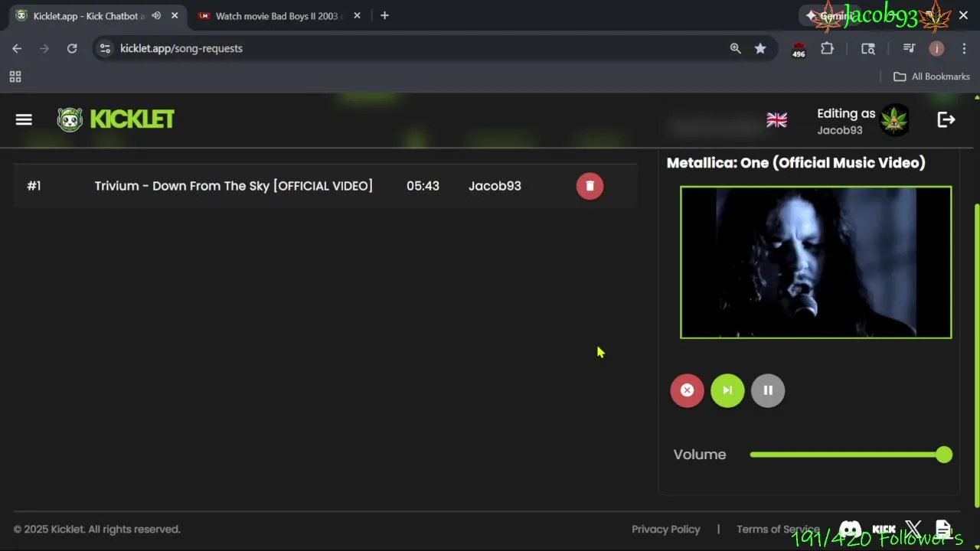The image size is (980, 551).
Task: Open the Kick channel footer icon
Action: [x=884, y=530]
